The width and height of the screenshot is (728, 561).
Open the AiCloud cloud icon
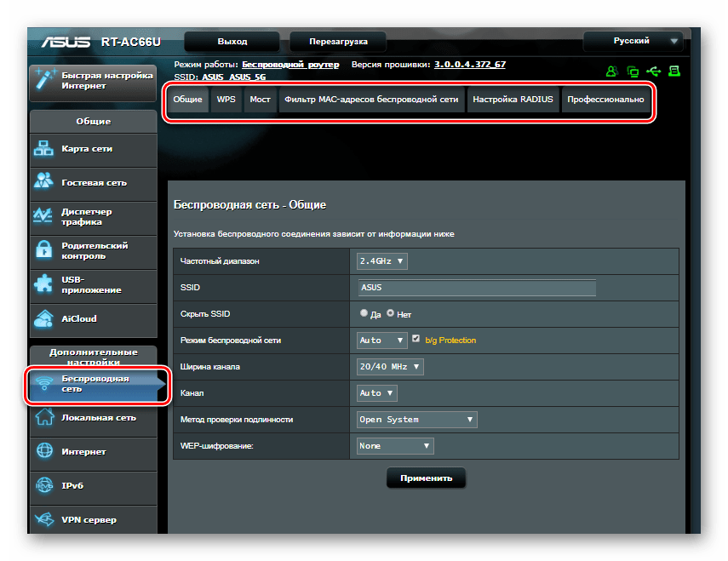pyautogui.click(x=43, y=319)
